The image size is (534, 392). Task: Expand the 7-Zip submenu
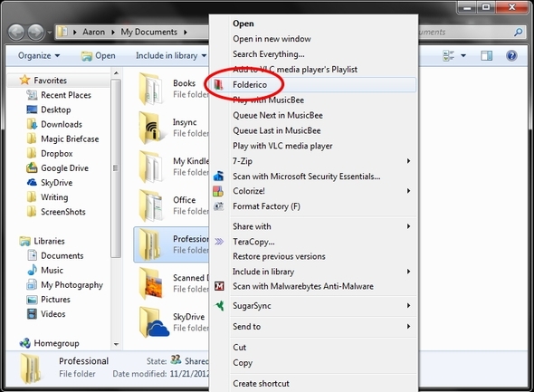[408, 161]
